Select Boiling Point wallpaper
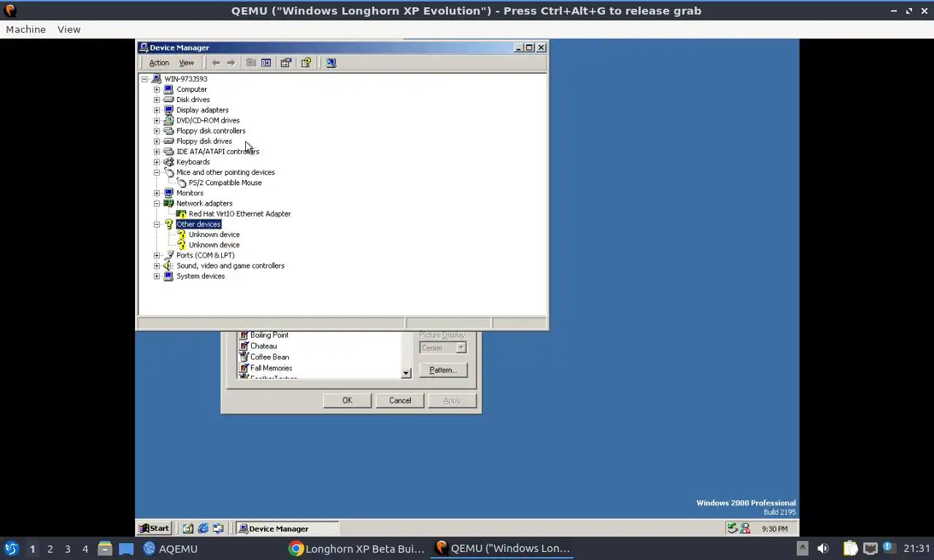 (269, 335)
